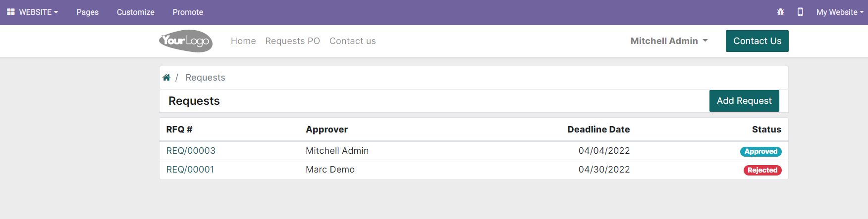The image size is (868, 219).
Task: Click the Add Request button
Action: pos(744,101)
